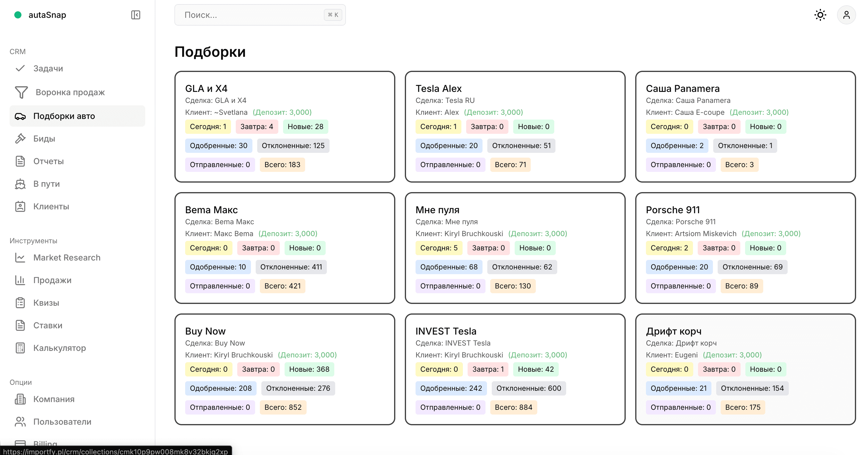Open the user profile avatar

846,15
